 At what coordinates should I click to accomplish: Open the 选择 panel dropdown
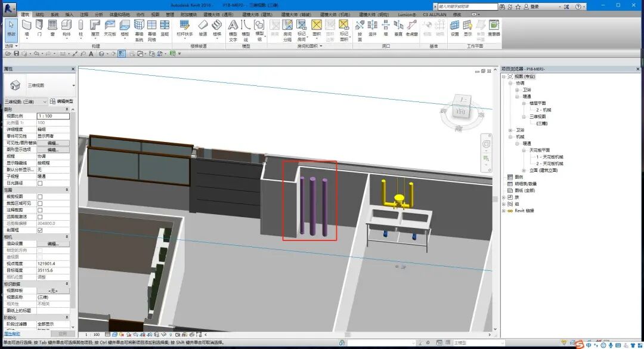(x=11, y=46)
